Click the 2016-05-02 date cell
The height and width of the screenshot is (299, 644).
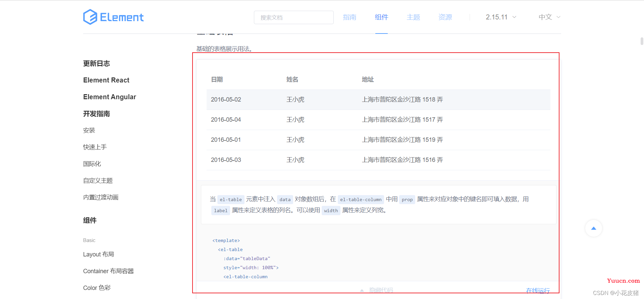click(226, 100)
